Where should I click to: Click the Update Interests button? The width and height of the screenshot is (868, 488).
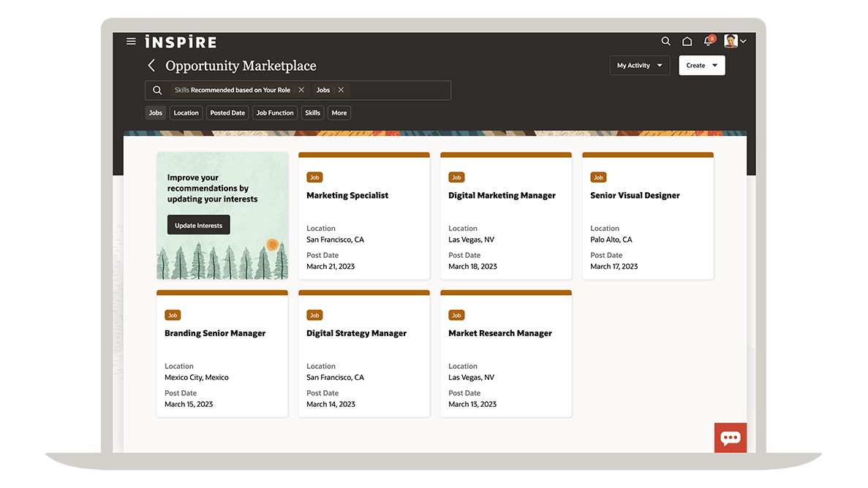198,225
